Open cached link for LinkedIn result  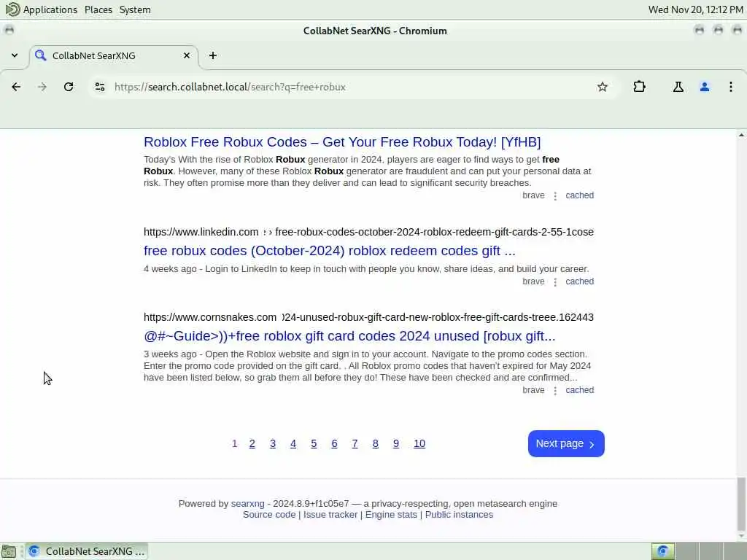pos(579,281)
